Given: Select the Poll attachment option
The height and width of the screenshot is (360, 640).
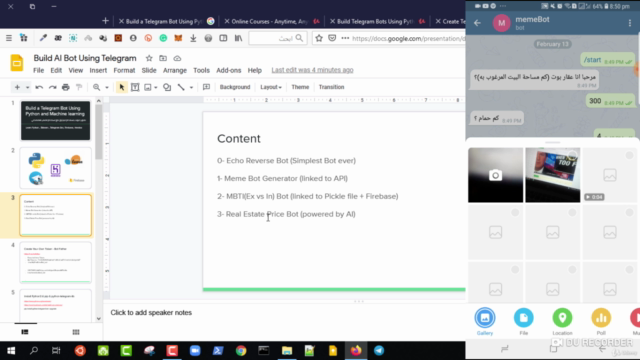Looking at the screenshot, I should (601, 322).
